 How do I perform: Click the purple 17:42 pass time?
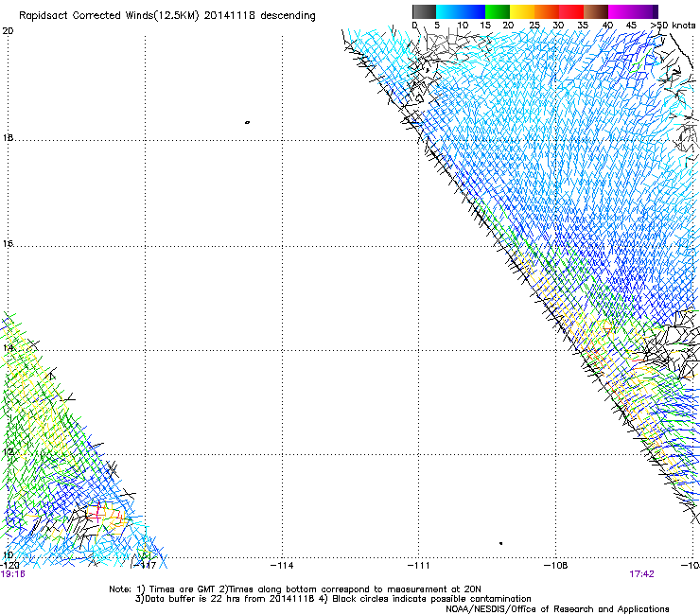pos(641,574)
